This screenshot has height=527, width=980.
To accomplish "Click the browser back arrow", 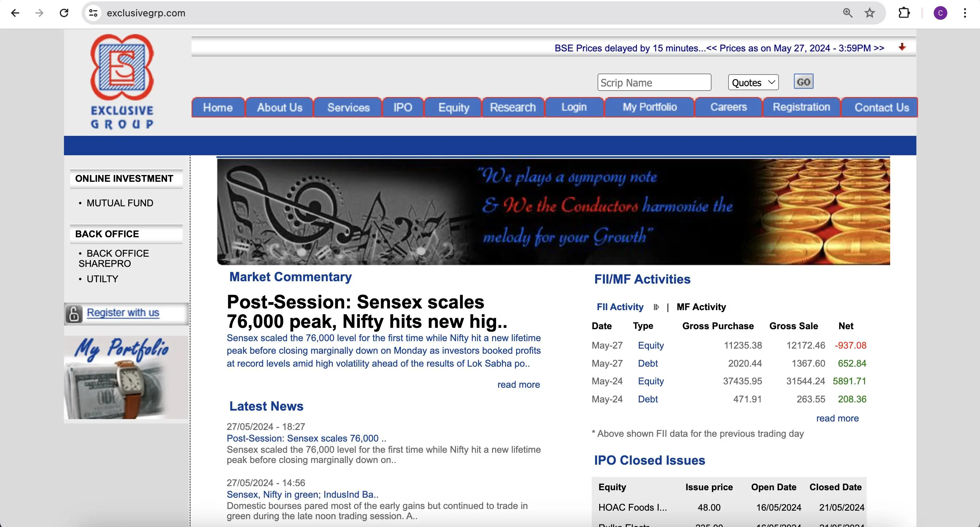I will [x=15, y=13].
